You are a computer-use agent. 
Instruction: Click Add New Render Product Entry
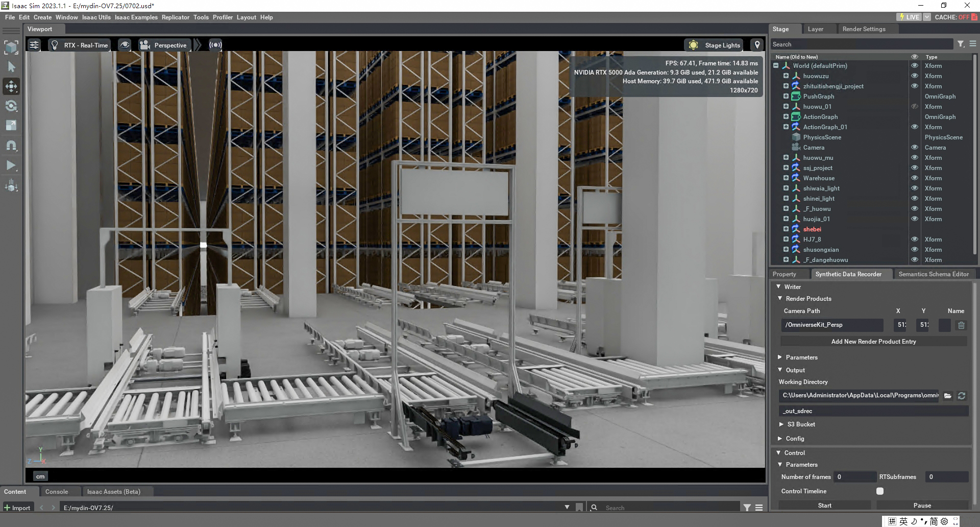tap(873, 342)
